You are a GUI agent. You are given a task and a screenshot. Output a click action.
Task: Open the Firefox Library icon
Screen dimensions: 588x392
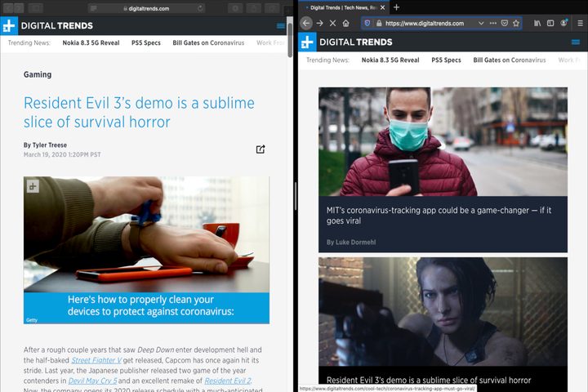click(537, 23)
